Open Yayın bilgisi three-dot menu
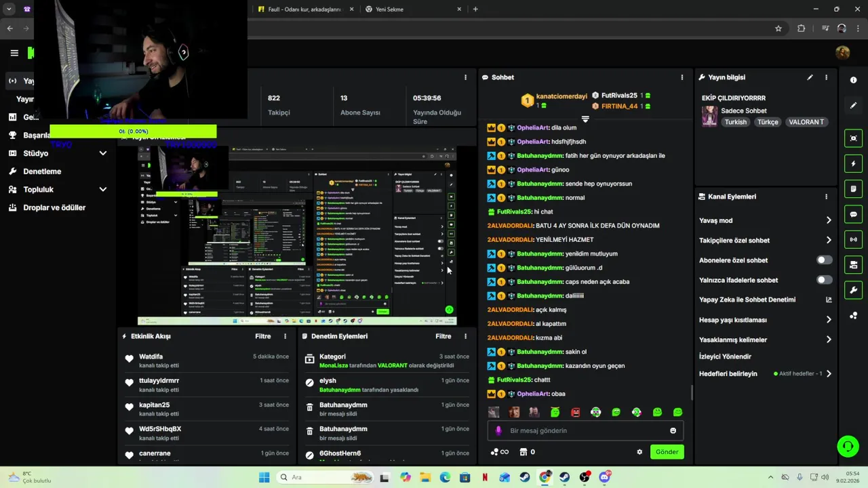Viewport: 868px width, 488px height. coord(826,77)
